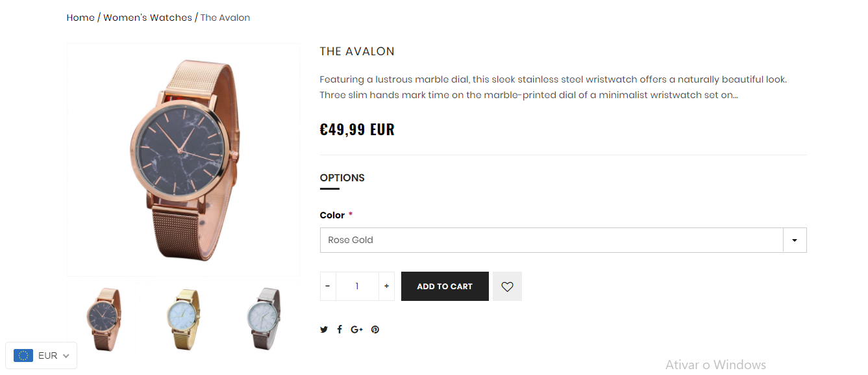Image resolution: width=868 pixels, height=375 pixels.
Task: Go to Home breadcrumb link
Action: 81,18
